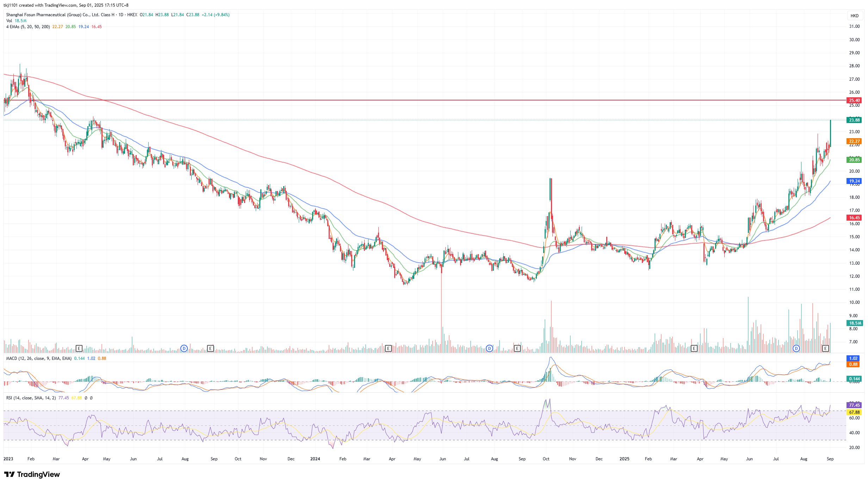Open the HKD currency selector
This screenshot has width=868, height=485.
855,16
